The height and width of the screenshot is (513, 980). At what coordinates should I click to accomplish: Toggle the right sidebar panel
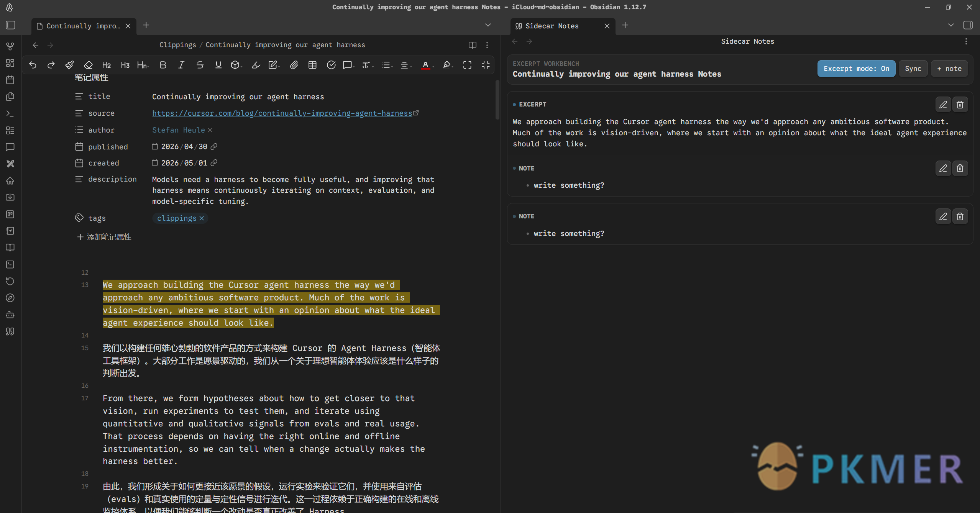(x=968, y=25)
